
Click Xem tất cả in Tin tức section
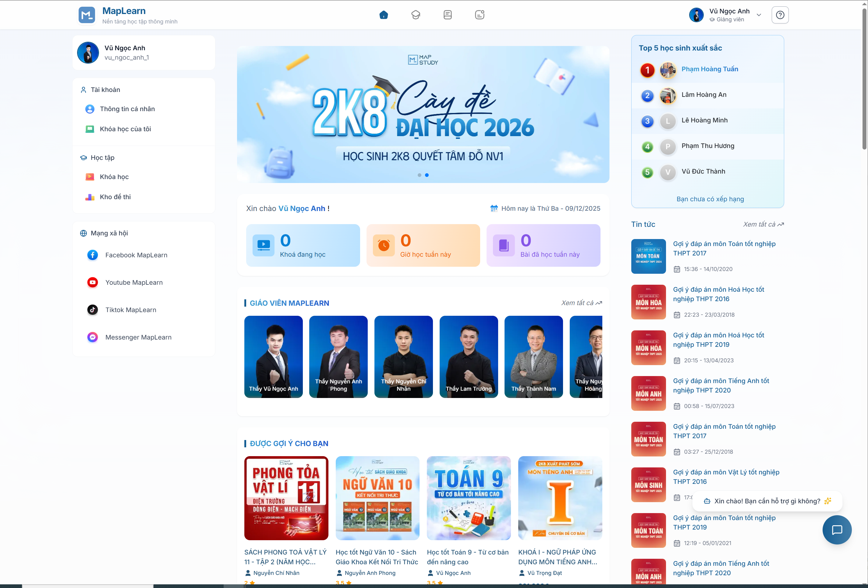click(763, 224)
